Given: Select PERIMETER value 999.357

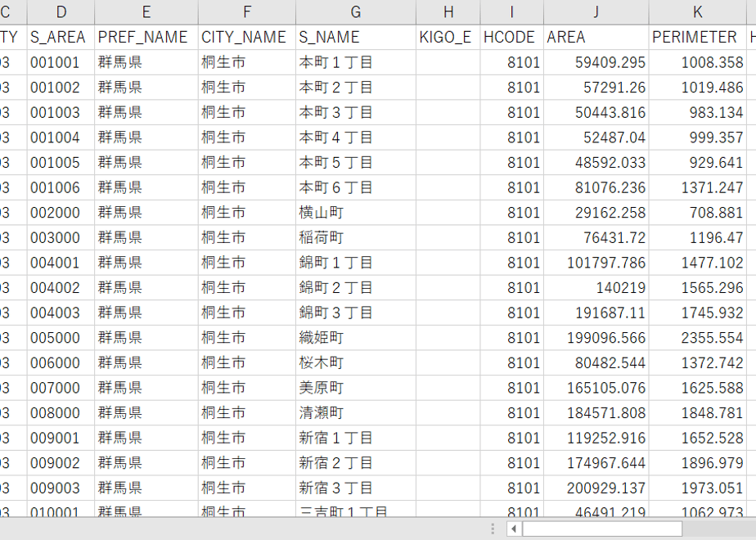Looking at the screenshot, I should (697, 137).
